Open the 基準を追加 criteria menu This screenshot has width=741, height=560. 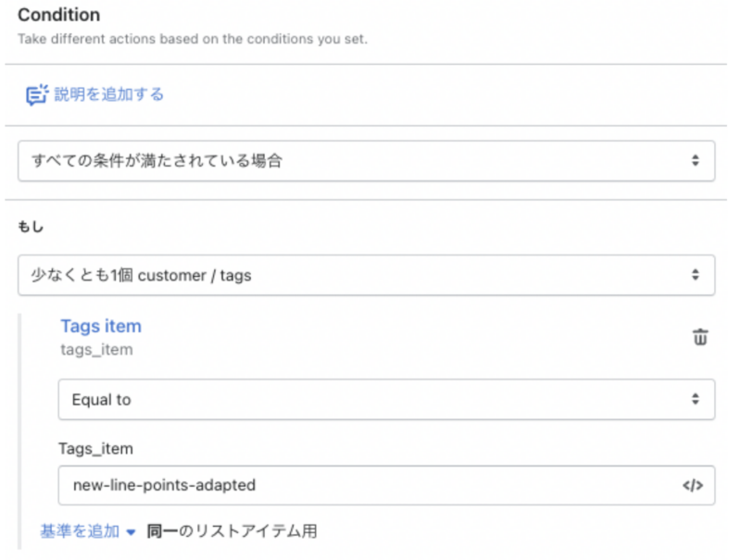click(80, 531)
